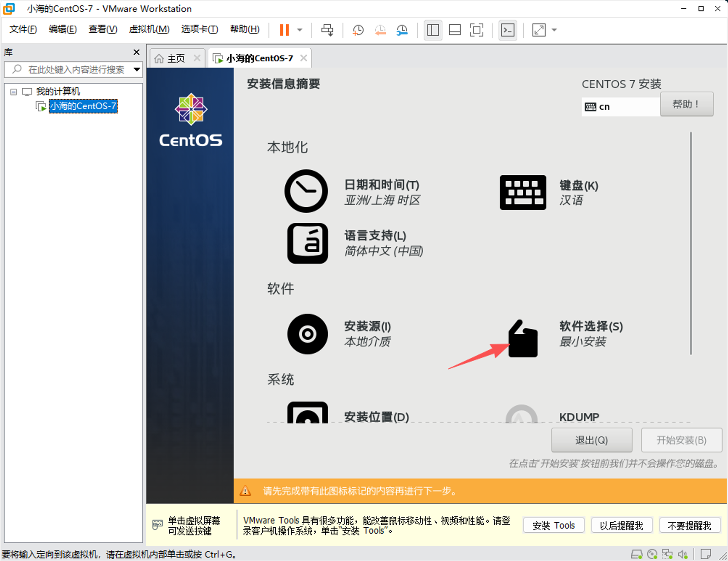
Task: Open the software selection package icon
Action: coord(523,338)
